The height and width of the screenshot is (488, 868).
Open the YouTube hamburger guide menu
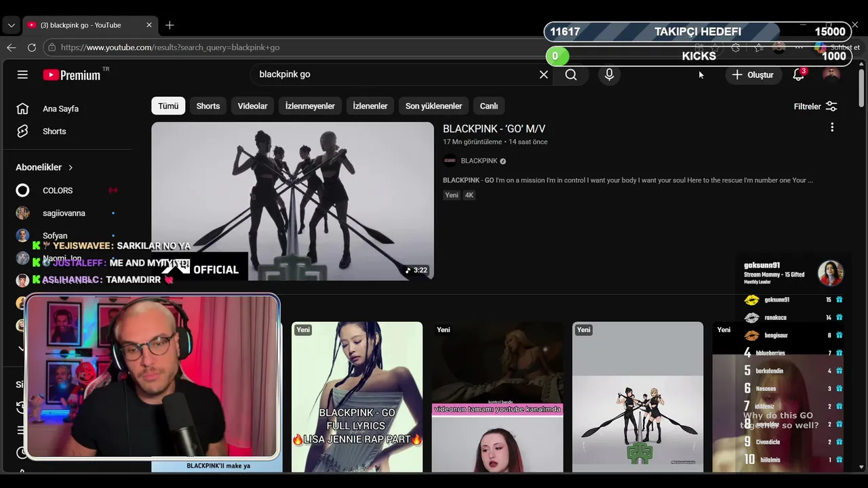click(22, 75)
